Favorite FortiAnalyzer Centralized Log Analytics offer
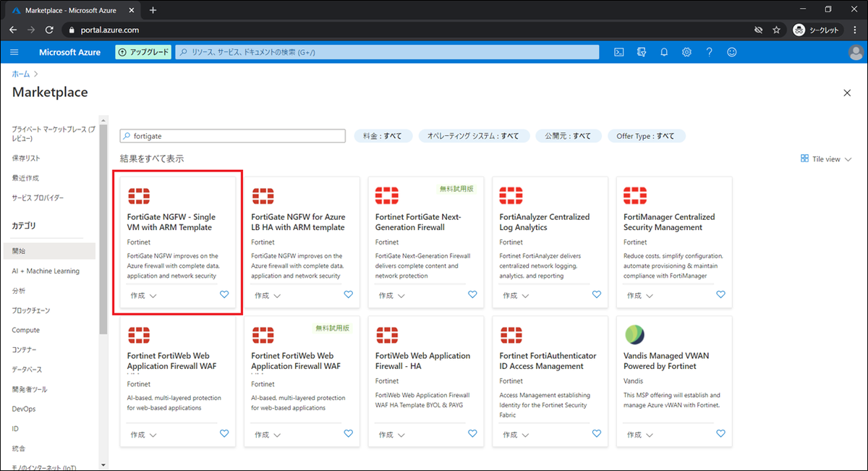The image size is (868, 471). coord(597,294)
